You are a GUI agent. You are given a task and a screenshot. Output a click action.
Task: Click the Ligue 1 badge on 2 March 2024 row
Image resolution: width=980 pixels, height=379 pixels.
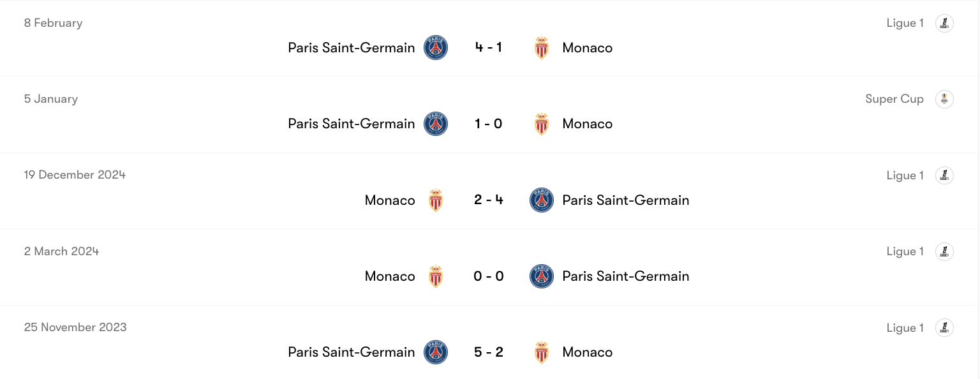click(x=944, y=251)
